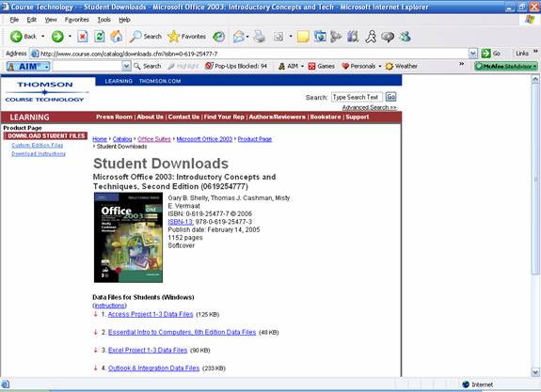Click Office Suites breadcrumb link
The height and width of the screenshot is (392, 541).
coord(154,139)
